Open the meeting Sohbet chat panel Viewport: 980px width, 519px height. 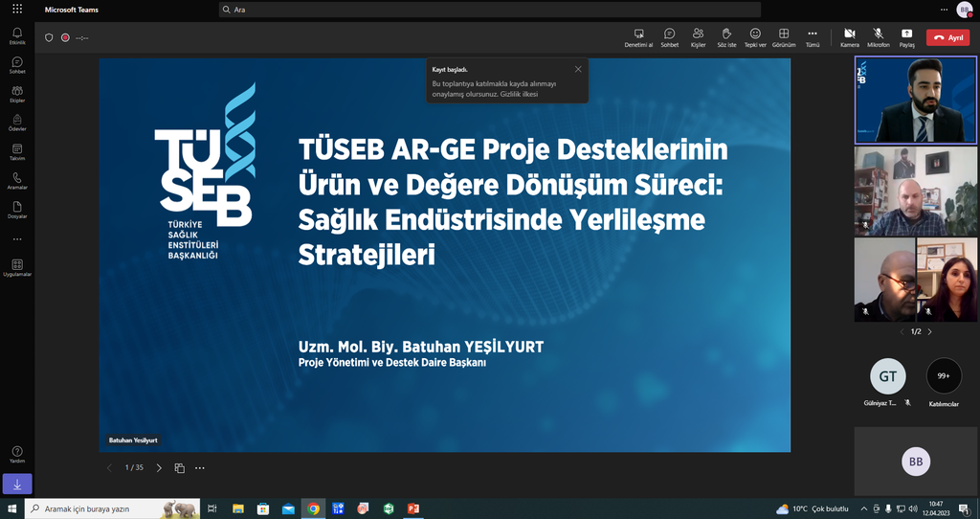tap(669, 37)
